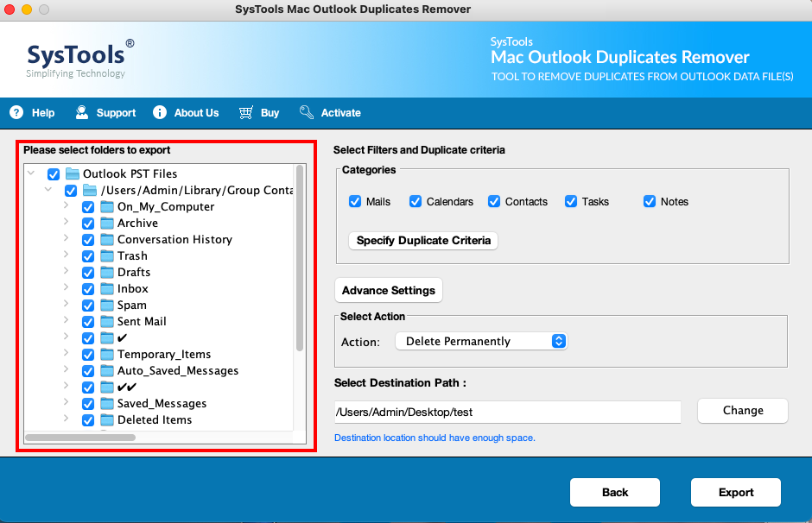812x523 pixels.
Task: Uncheck the Trash folder checkbox
Action: point(88,256)
